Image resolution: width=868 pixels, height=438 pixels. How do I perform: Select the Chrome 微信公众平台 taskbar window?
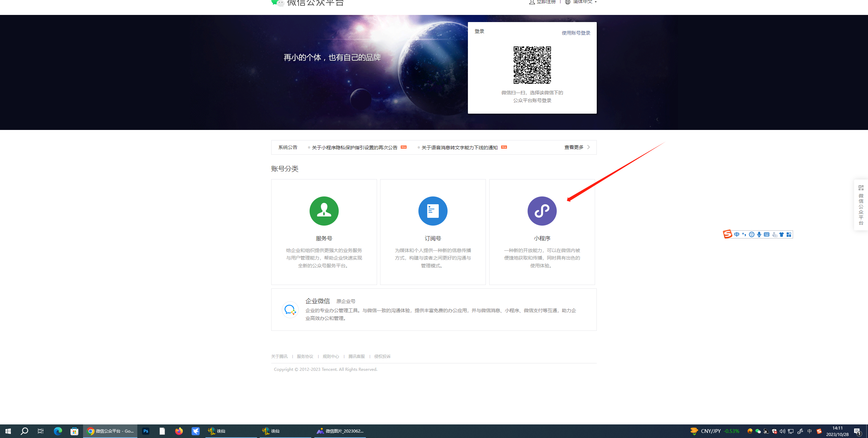pyautogui.click(x=110, y=431)
